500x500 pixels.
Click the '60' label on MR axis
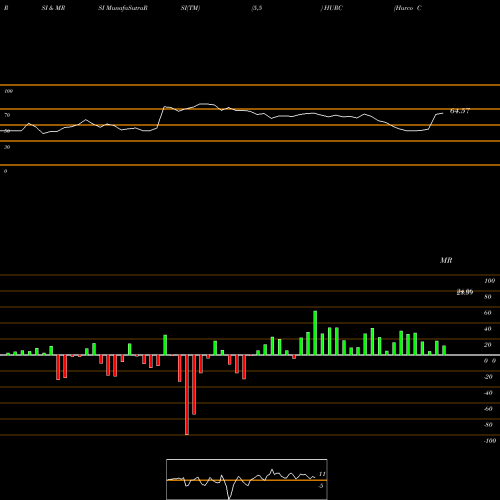click(488, 313)
